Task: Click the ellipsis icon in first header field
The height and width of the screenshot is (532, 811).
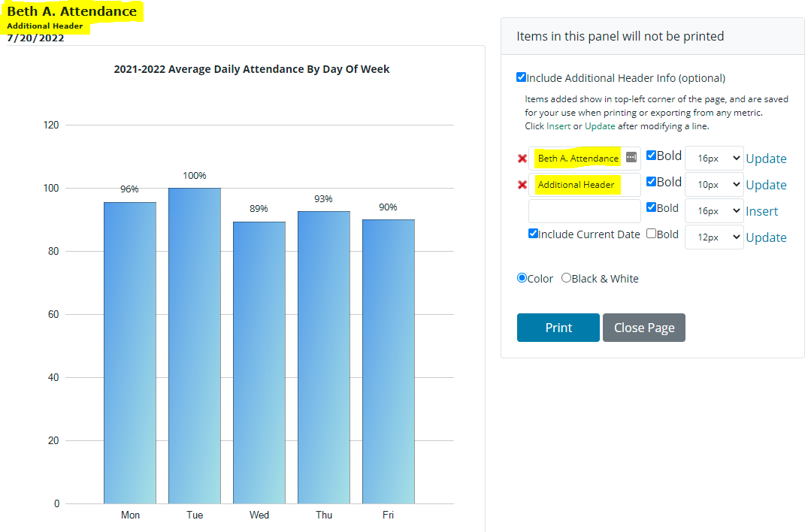Action: 631,157
